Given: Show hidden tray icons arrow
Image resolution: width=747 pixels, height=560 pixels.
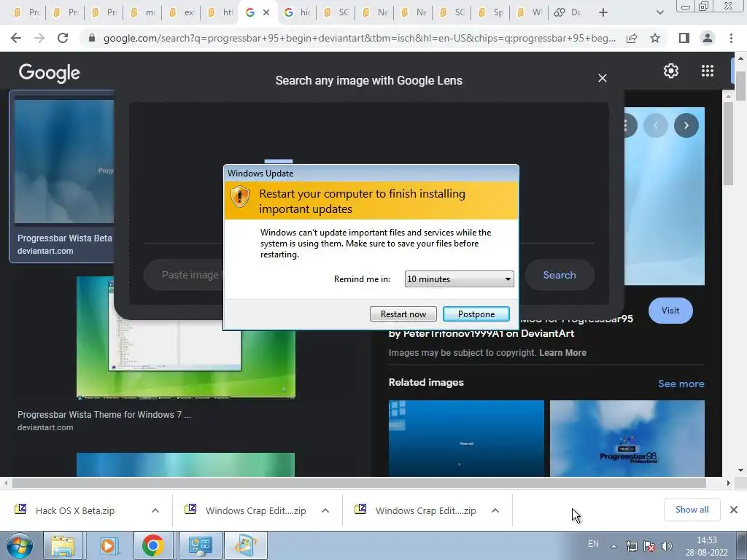Looking at the screenshot, I should click(x=614, y=546).
